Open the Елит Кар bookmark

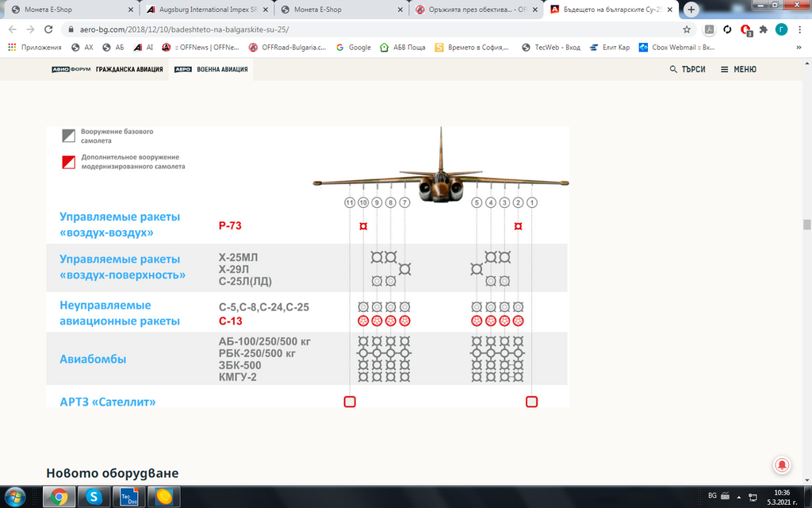tap(610, 47)
